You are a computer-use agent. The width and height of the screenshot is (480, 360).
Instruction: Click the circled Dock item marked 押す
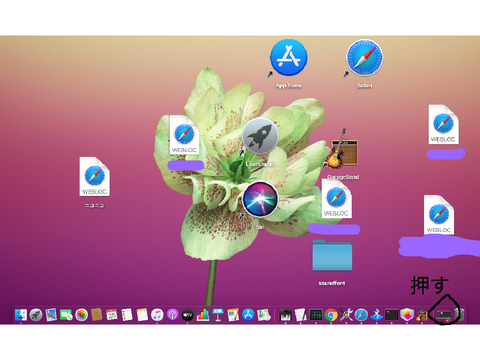(444, 315)
